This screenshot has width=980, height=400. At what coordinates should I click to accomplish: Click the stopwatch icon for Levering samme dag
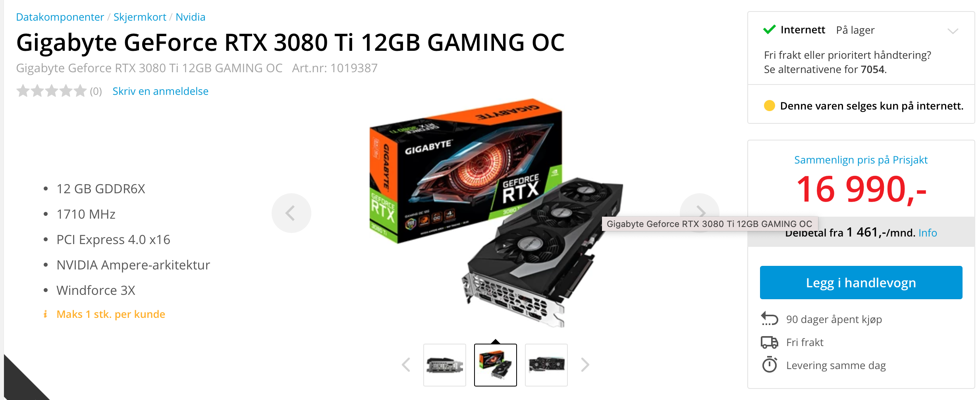coord(770,365)
